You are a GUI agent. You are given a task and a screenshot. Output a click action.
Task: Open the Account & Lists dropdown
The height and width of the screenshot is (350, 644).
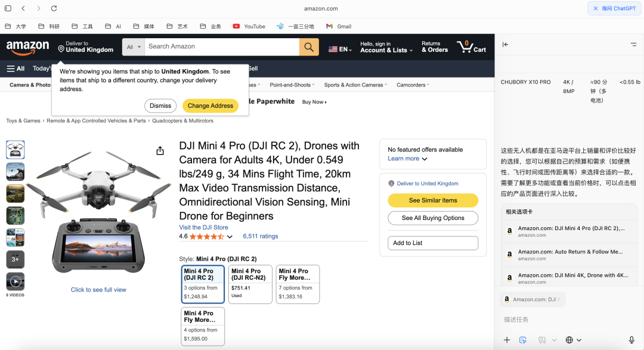(386, 47)
